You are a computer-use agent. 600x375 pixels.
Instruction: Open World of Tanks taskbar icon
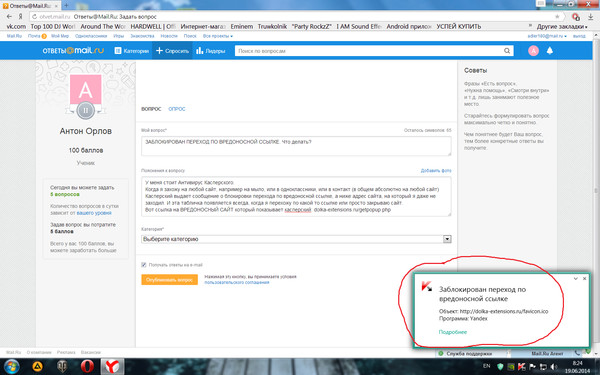(62, 367)
